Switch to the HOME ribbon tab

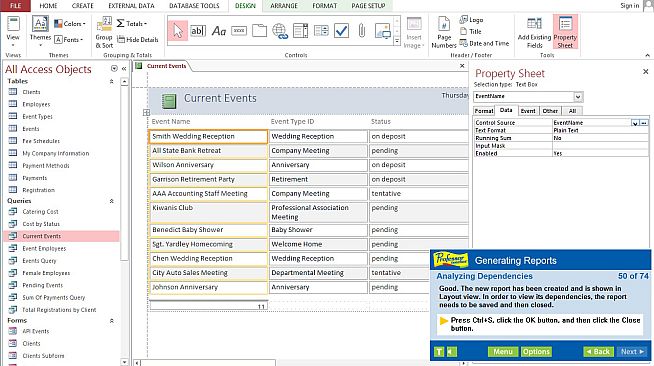pyautogui.click(x=48, y=6)
